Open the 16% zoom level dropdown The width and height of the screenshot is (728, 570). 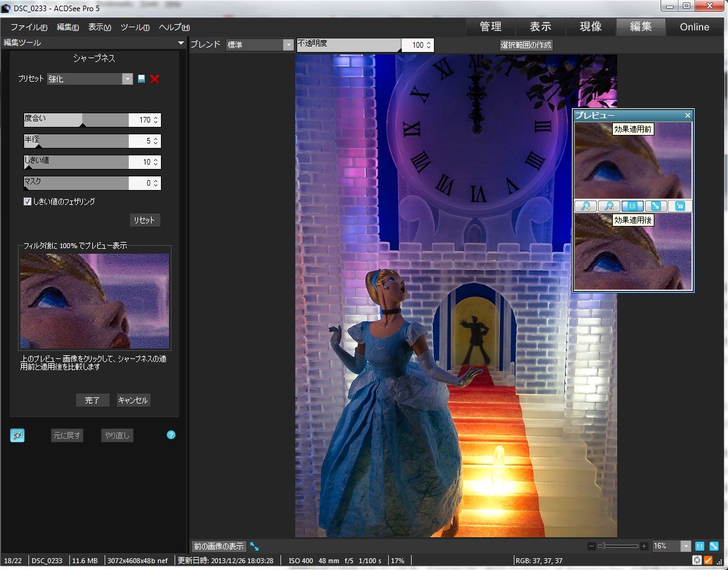pos(686,546)
